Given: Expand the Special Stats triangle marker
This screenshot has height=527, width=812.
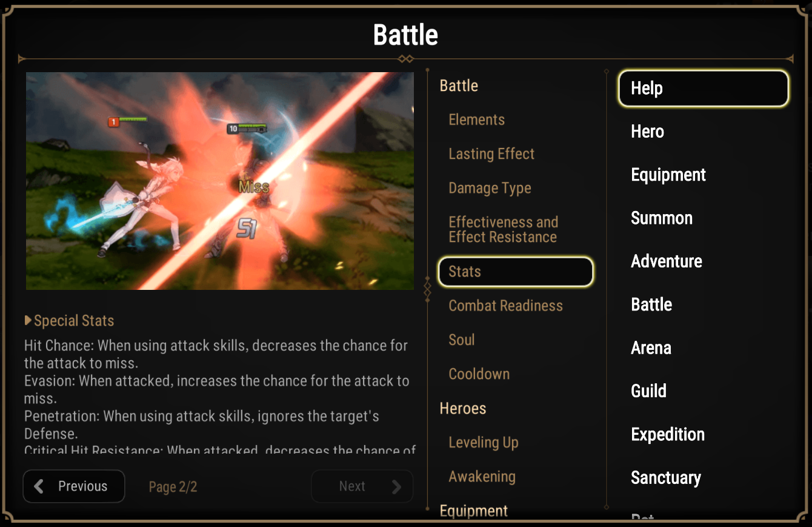Looking at the screenshot, I should pos(28,320).
